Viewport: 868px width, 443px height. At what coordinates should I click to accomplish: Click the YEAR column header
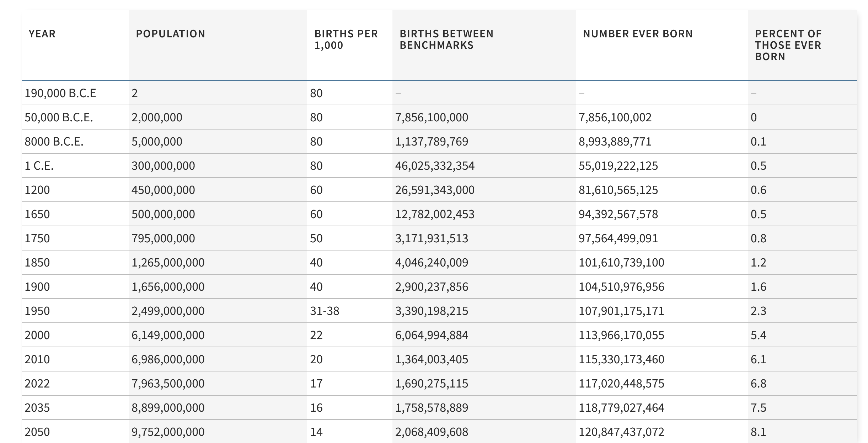coord(42,34)
